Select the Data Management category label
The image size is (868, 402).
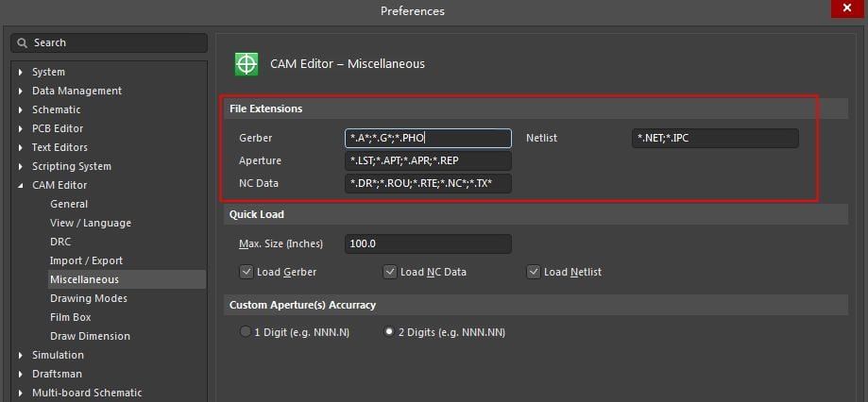(x=77, y=91)
